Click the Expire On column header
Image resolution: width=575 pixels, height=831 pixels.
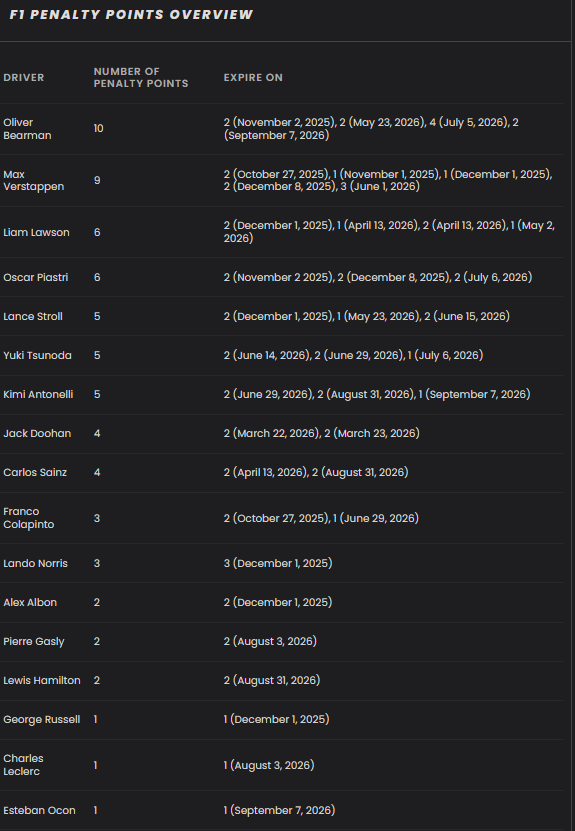(253, 77)
